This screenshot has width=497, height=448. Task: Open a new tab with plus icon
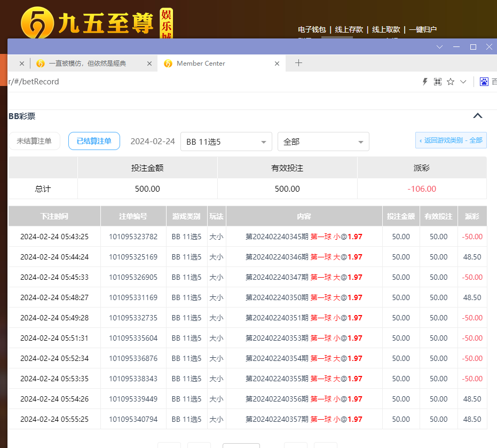[298, 63]
